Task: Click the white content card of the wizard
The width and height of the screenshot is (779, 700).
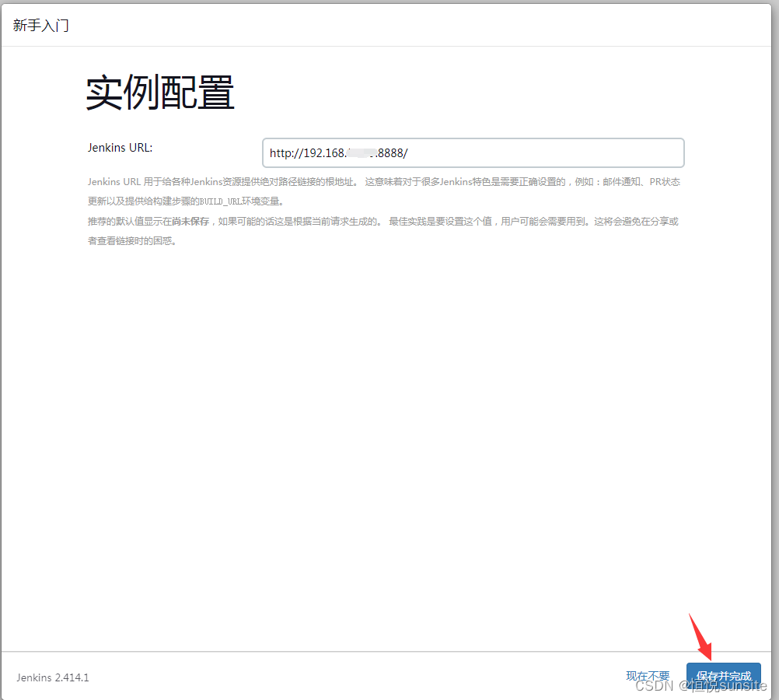Action: tap(389, 389)
